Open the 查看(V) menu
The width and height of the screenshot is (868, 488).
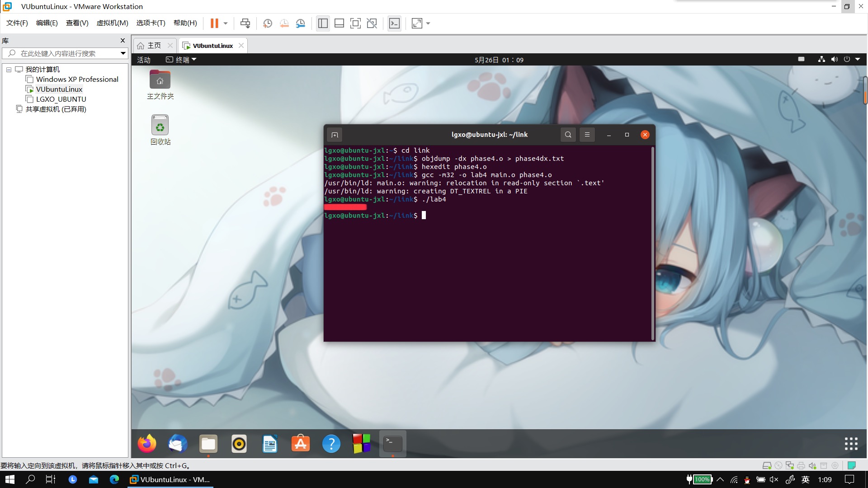pos(77,23)
